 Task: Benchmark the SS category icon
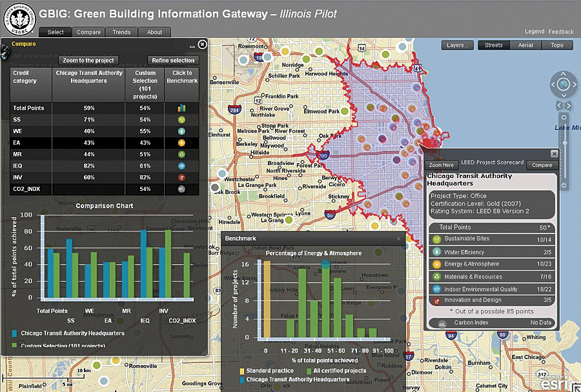(x=181, y=119)
